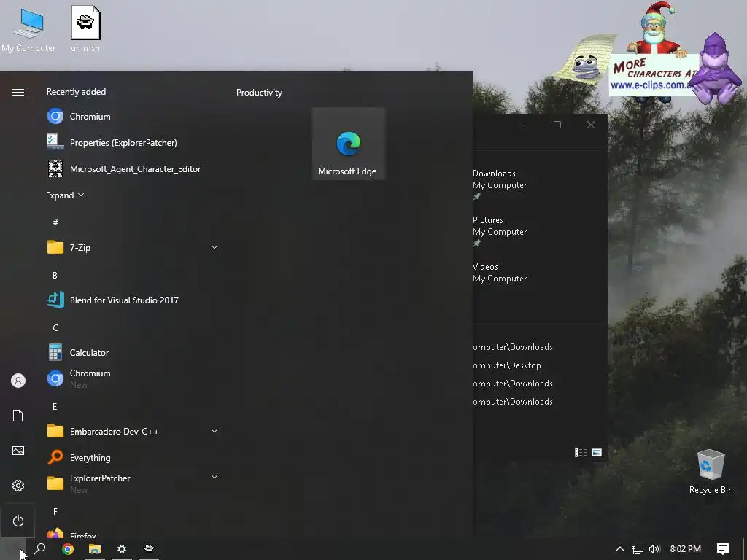Click the Power button in Start sidebar

tap(18, 521)
